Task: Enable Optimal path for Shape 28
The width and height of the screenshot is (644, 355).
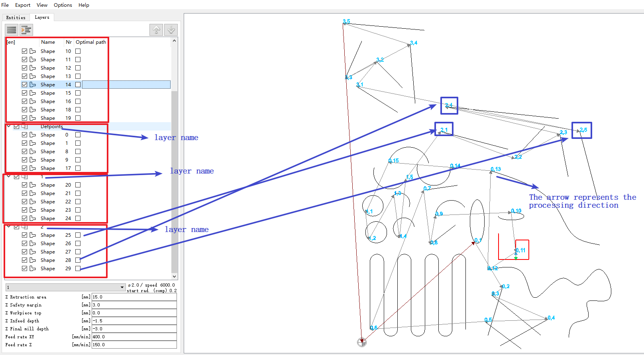Action: (78, 260)
